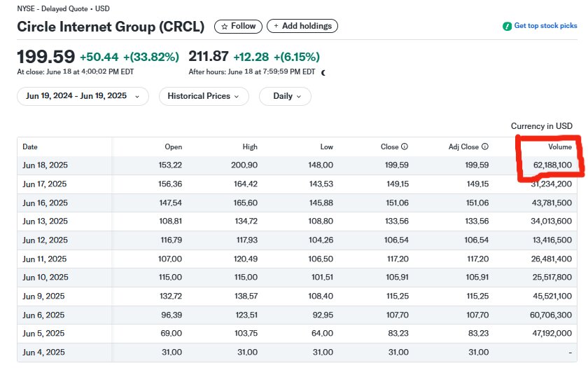Click the volume value 31,234,200
The height and width of the screenshot is (368, 588).
click(x=552, y=184)
